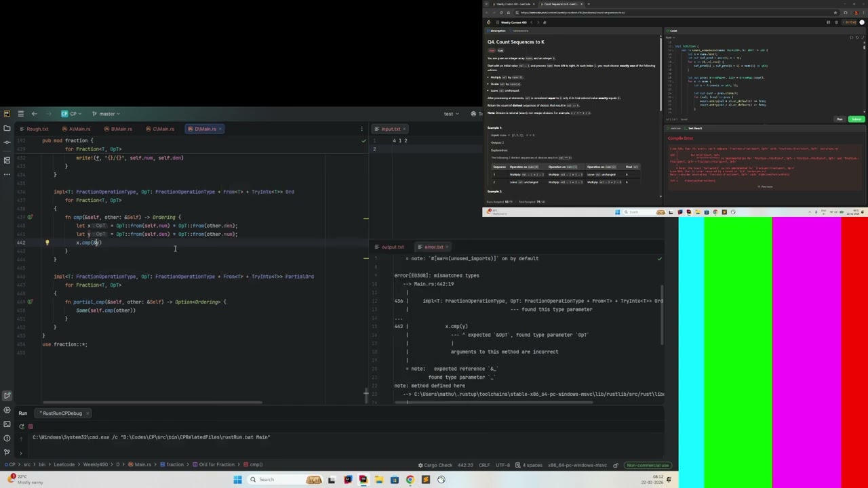Viewport: 868px width, 488px height.
Task: Rerun the RustRunCPDebug process
Action: [22, 426]
